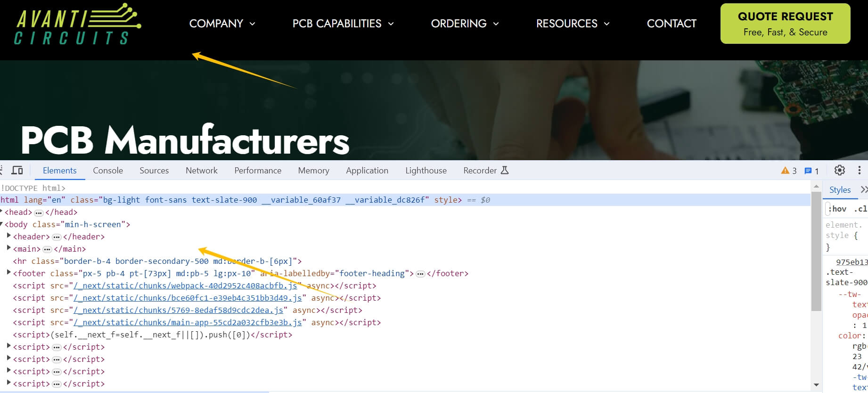868x393 pixels.
Task: Open the Resources dropdown menu
Action: click(573, 24)
